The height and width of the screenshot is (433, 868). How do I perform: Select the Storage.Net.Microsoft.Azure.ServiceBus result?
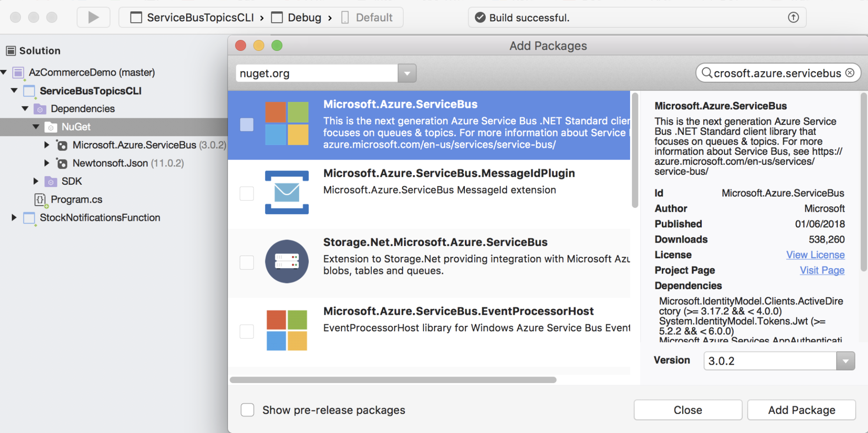click(x=429, y=263)
